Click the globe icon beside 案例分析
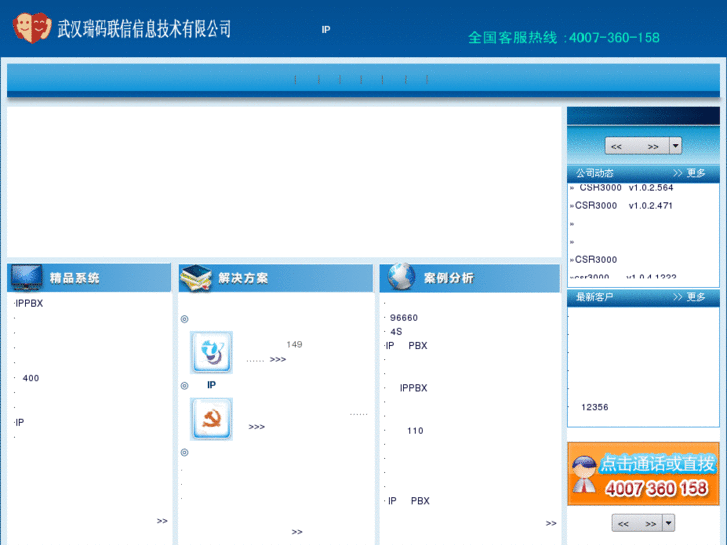This screenshot has width=727, height=545. [401, 276]
